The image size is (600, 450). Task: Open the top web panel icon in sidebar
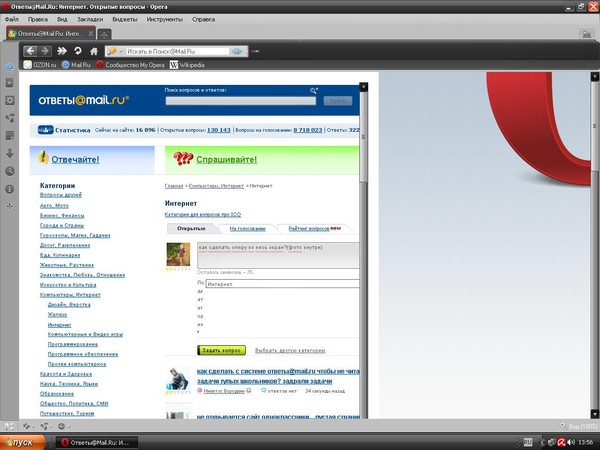click(x=10, y=67)
